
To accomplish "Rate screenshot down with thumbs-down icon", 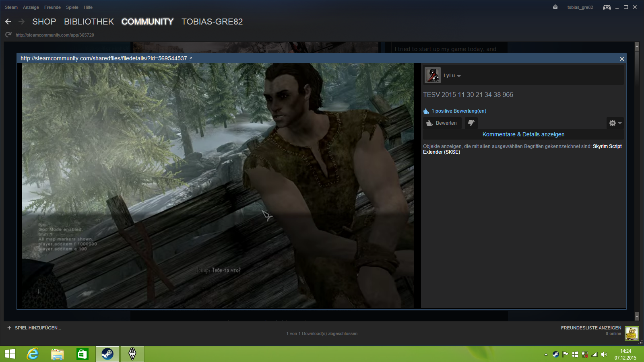I will (471, 123).
